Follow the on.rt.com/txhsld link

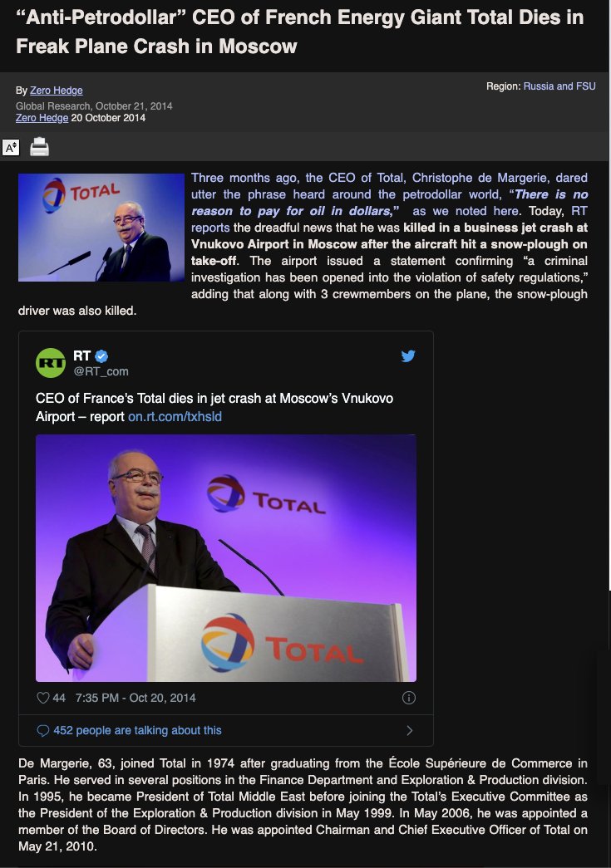tap(175, 416)
